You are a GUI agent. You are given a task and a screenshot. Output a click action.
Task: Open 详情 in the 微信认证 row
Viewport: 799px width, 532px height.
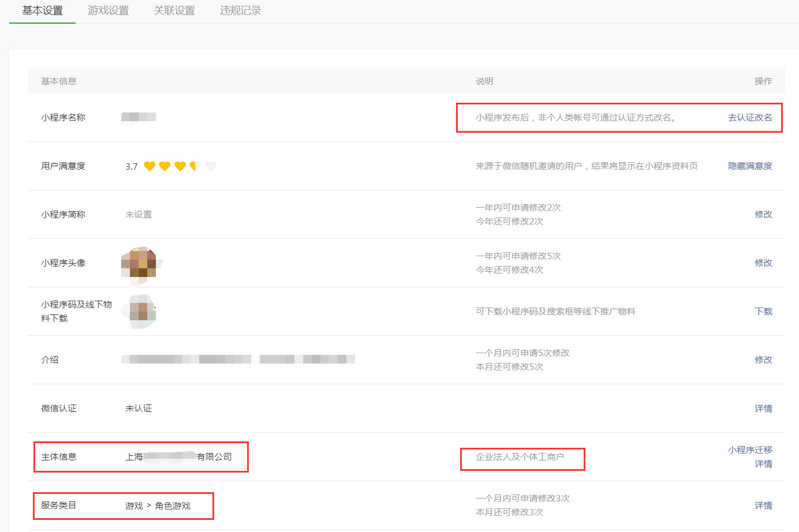[763, 408]
